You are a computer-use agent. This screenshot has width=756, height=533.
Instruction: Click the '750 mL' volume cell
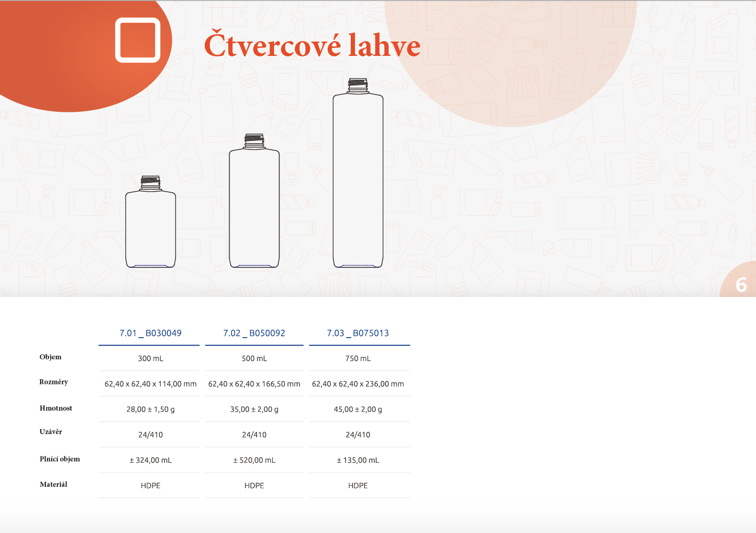click(x=358, y=358)
